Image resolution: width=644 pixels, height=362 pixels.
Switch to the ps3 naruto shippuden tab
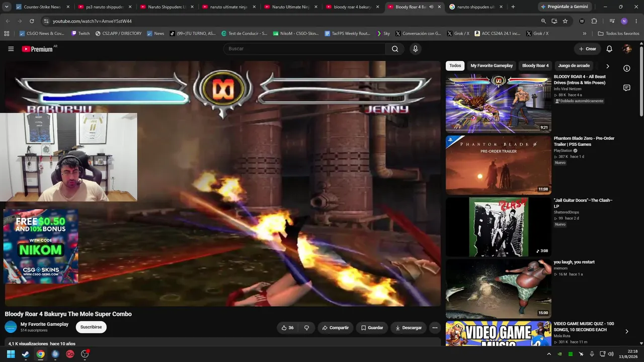coord(104,7)
